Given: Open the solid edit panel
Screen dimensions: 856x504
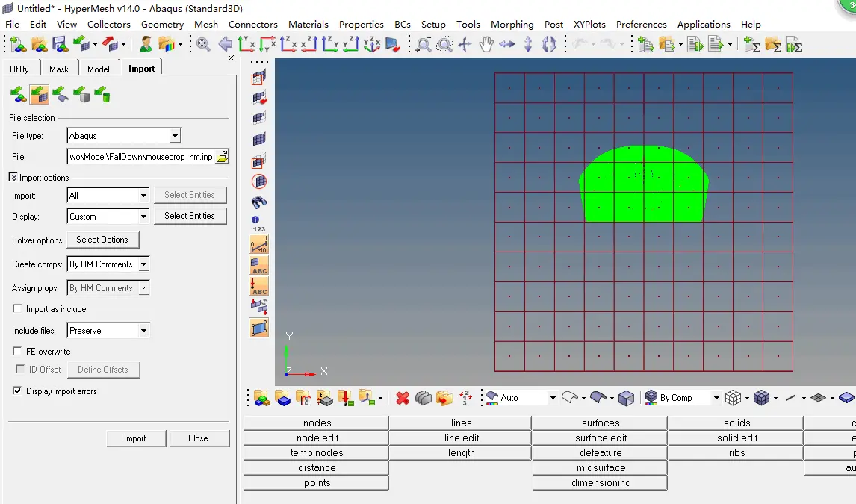Looking at the screenshot, I should (x=737, y=438).
